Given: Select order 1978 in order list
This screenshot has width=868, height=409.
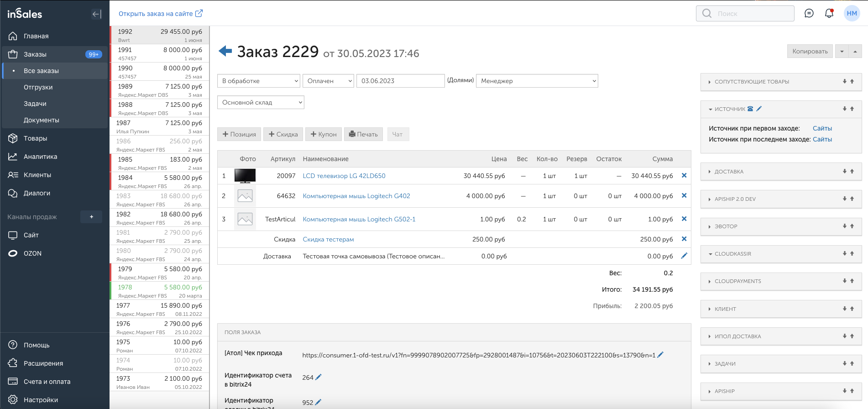Looking at the screenshot, I should pyautogui.click(x=159, y=291).
